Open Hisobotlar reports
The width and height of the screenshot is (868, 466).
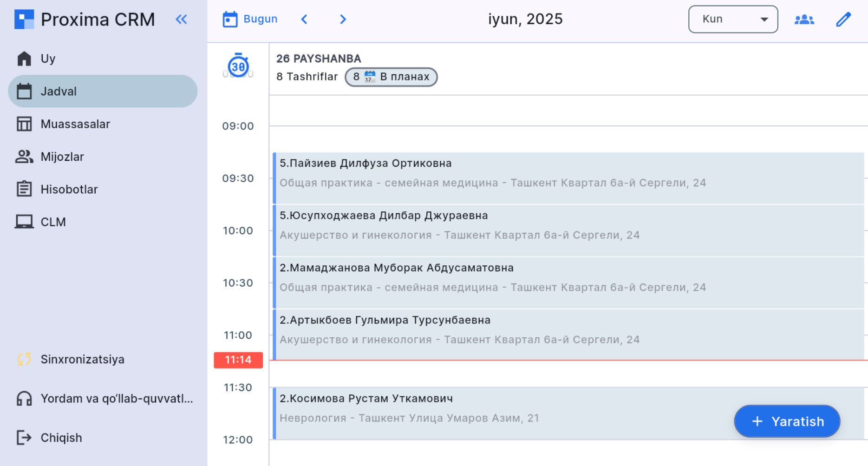point(69,189)
